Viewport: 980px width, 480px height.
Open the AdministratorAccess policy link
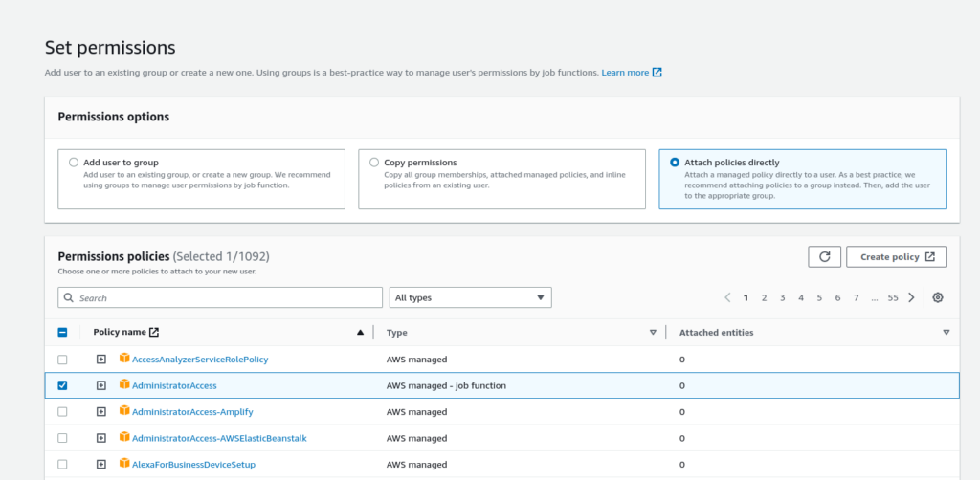174,385
